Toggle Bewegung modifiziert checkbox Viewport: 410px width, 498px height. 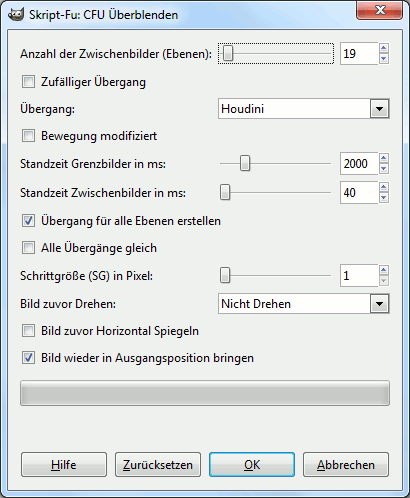point(28,136)
